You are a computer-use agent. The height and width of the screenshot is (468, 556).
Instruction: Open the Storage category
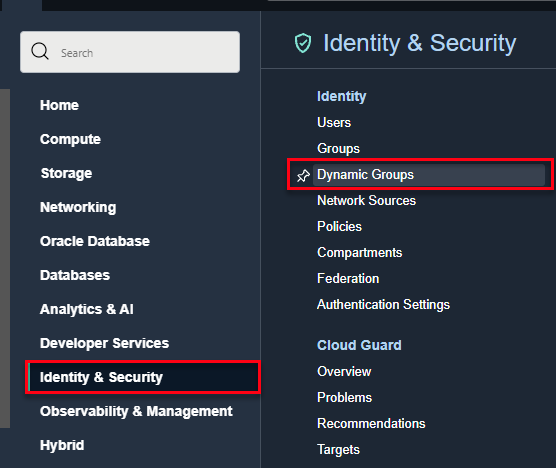click(x=66, y=173)
